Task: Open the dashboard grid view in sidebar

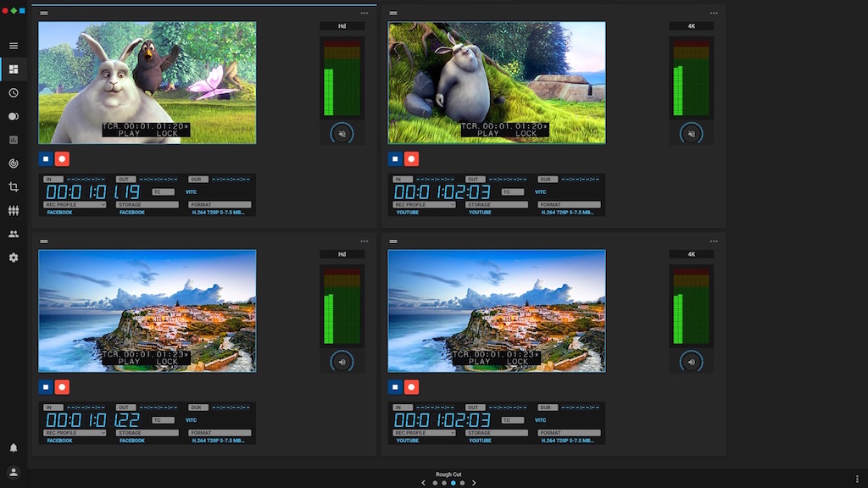Action: [14, 69]
